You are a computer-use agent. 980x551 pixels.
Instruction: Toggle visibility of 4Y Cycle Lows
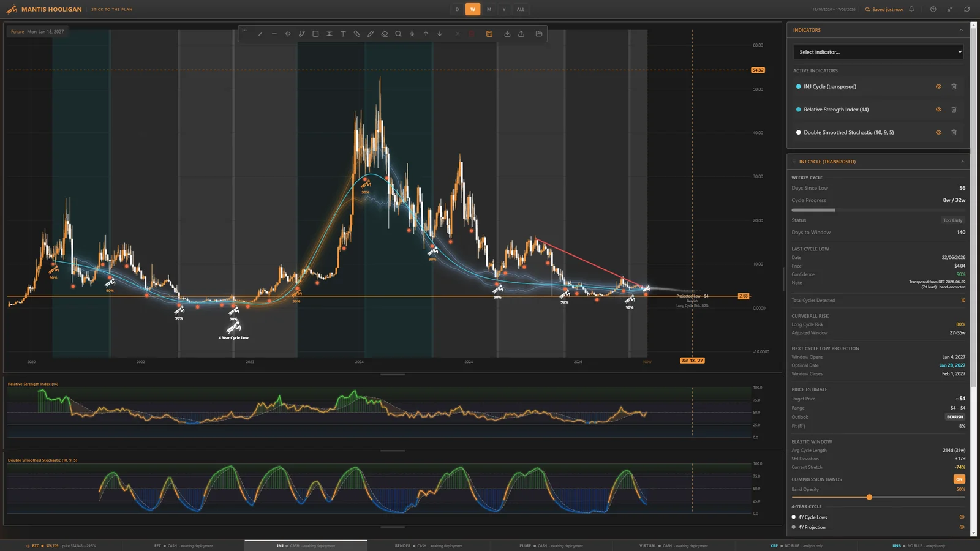point(962,517)
